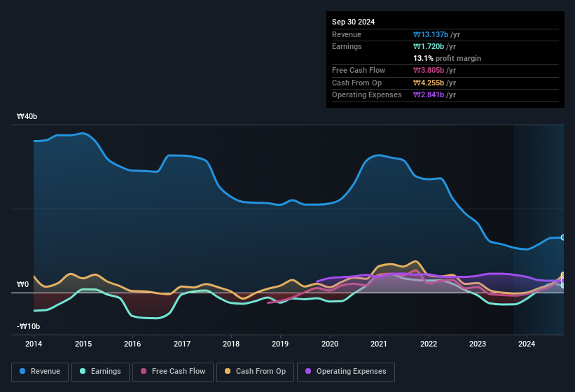575x392 pixels.
Task: Select the 2021 x-axis label
Action: click(379, 344)
